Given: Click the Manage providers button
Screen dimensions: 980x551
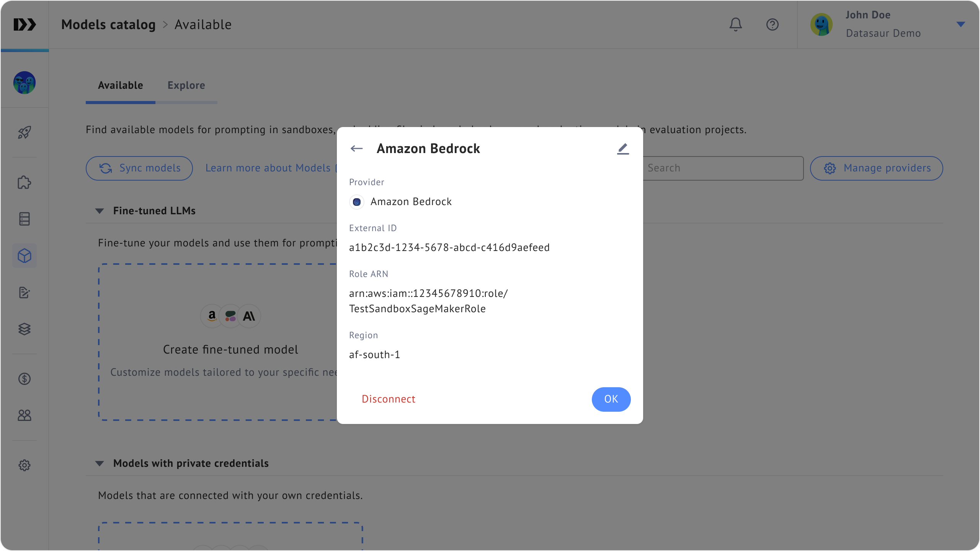Looking at the screenshot, I should click(x=876, y=168).
